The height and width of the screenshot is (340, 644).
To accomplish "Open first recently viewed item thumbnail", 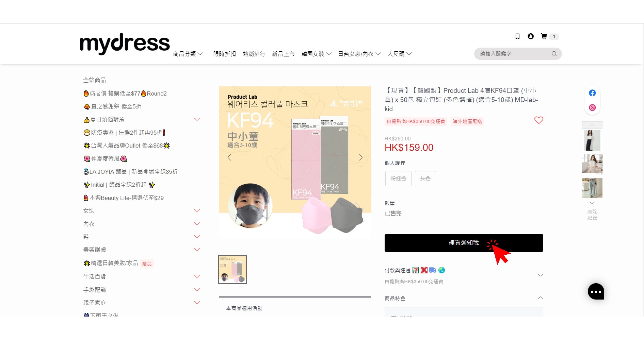I will pyautogui.click(x=592, y=140).
